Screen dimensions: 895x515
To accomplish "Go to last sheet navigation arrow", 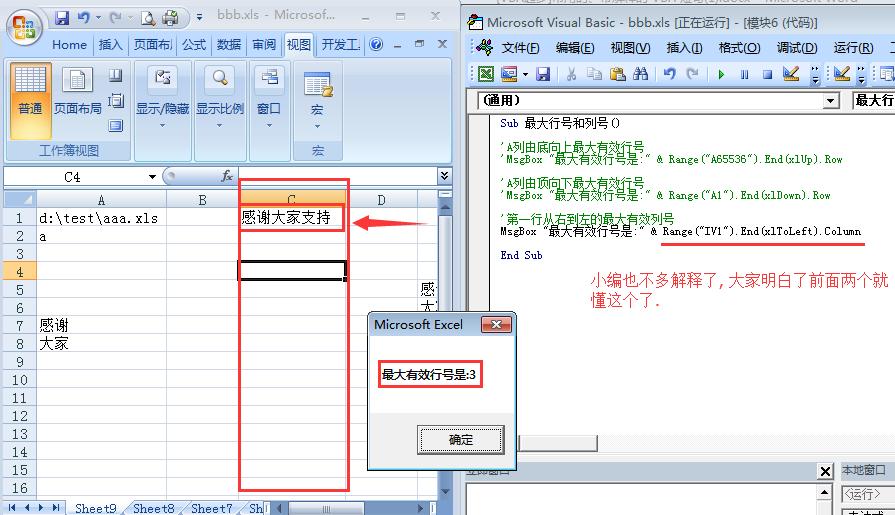I will 56,507.
